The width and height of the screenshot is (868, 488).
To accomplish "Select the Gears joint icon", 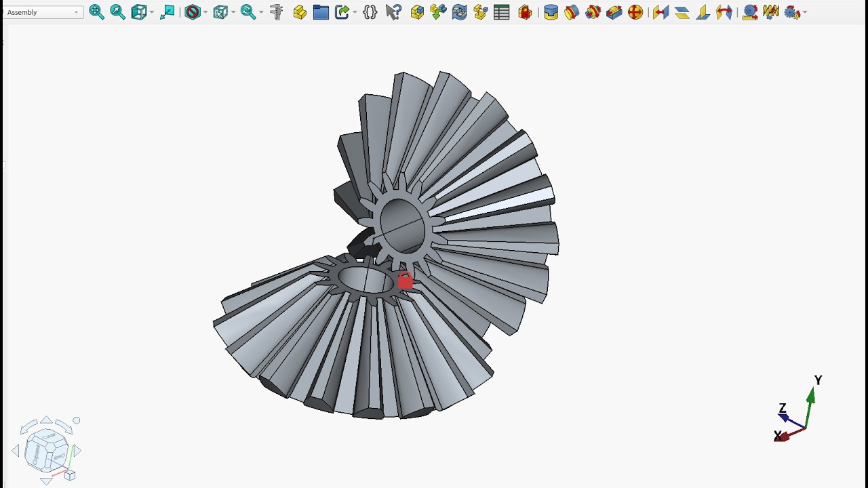I will [x=791, y=12].
